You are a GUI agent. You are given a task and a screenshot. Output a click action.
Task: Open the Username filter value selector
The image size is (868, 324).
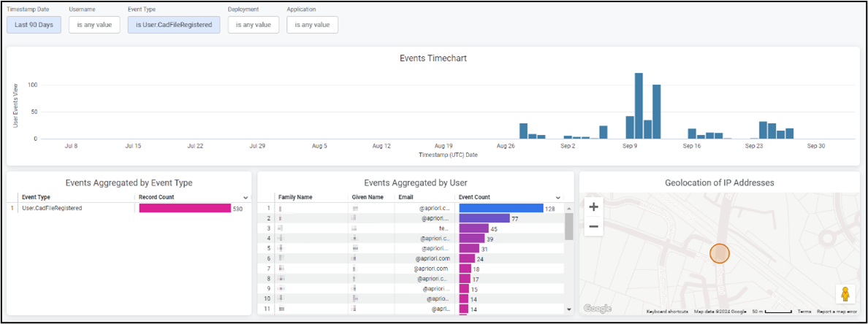tap(94, 25)
